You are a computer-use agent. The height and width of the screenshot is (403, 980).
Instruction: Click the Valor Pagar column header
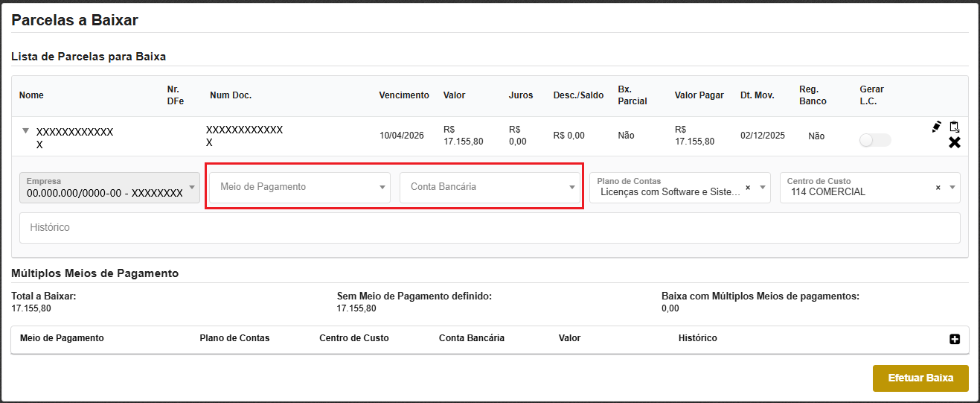tap(699, 95)
